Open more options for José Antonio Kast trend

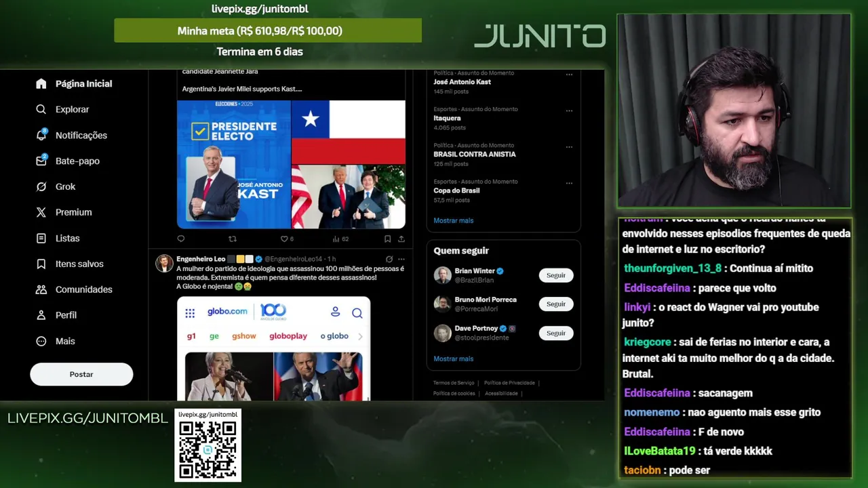[x=569, y=74]
